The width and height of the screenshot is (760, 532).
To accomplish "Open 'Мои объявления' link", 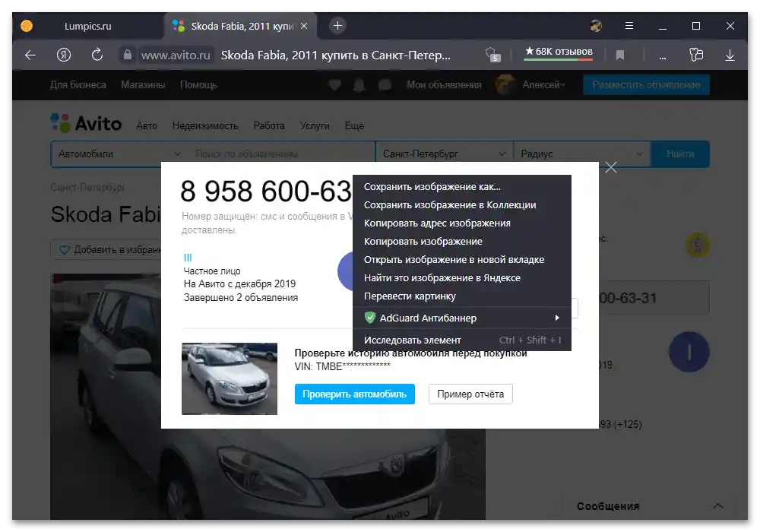I will (444, 85).
